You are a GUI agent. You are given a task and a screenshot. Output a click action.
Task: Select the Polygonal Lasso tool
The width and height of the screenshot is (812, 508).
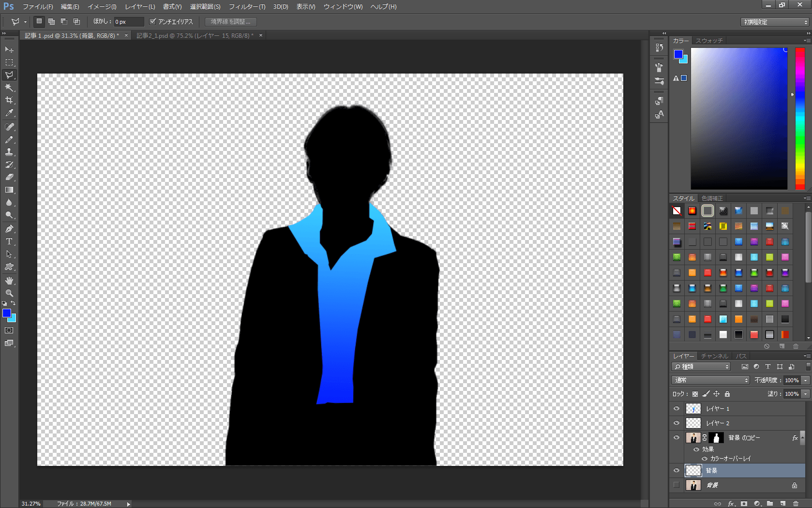click(9, 75)
